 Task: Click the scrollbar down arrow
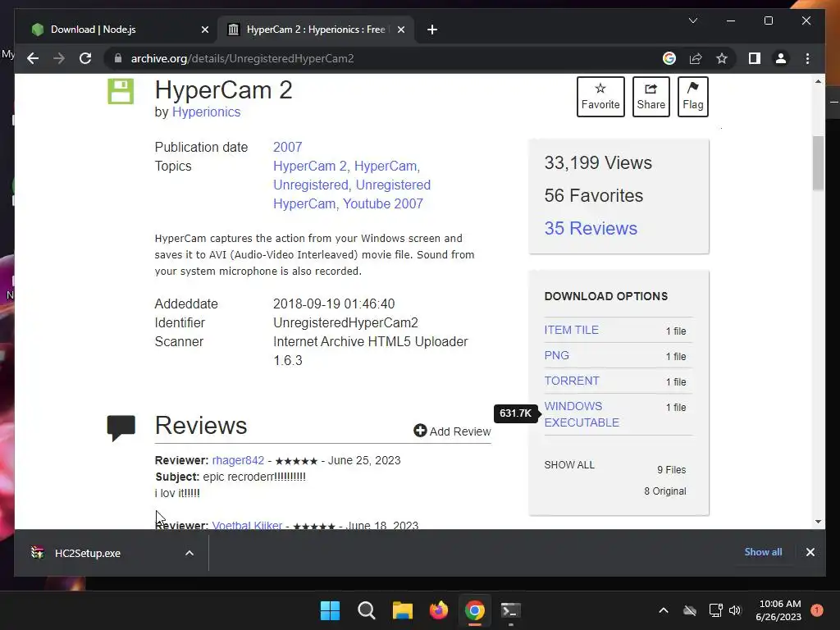pos(818,521)
